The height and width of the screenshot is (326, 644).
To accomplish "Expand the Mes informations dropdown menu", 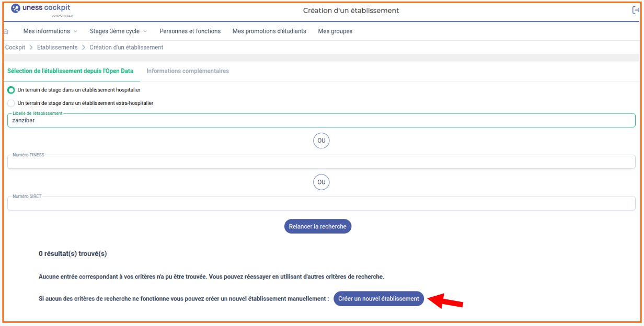I will pos(50,31).
